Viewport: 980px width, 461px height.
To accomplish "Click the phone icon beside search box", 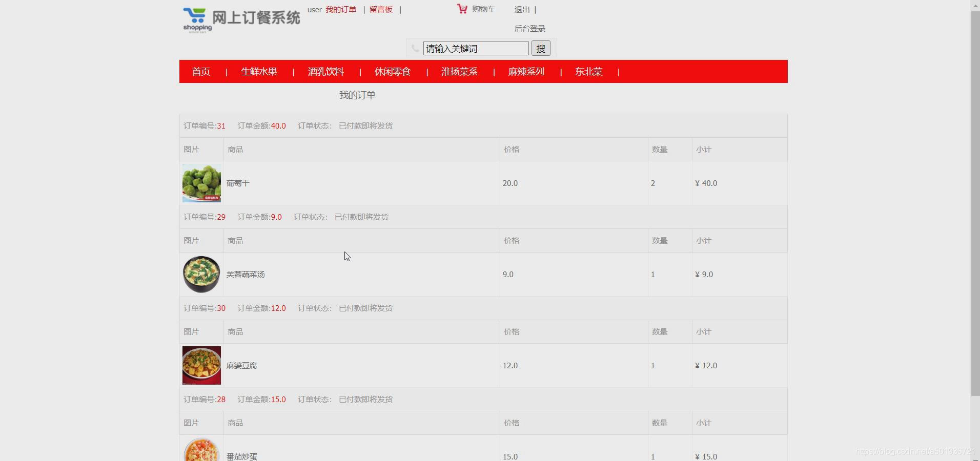I will point(415,48).
